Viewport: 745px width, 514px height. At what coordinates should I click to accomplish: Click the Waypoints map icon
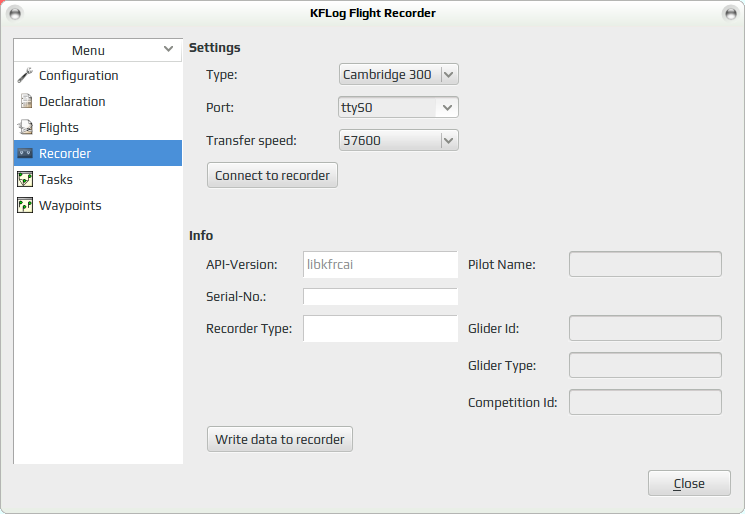(x=25, y=205)
